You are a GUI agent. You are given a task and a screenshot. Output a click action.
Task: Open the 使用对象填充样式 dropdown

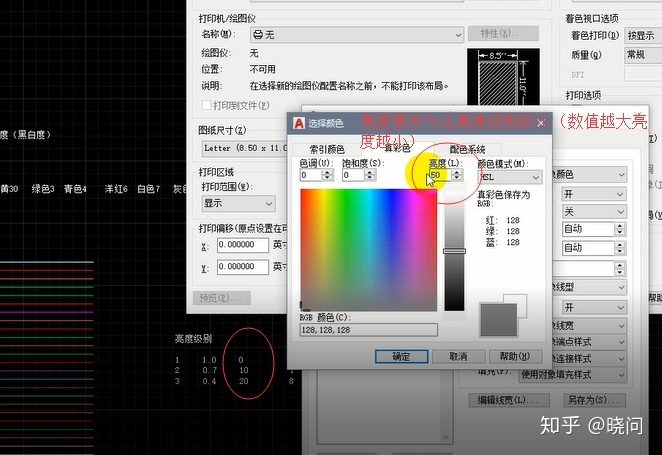pos(573,375)
